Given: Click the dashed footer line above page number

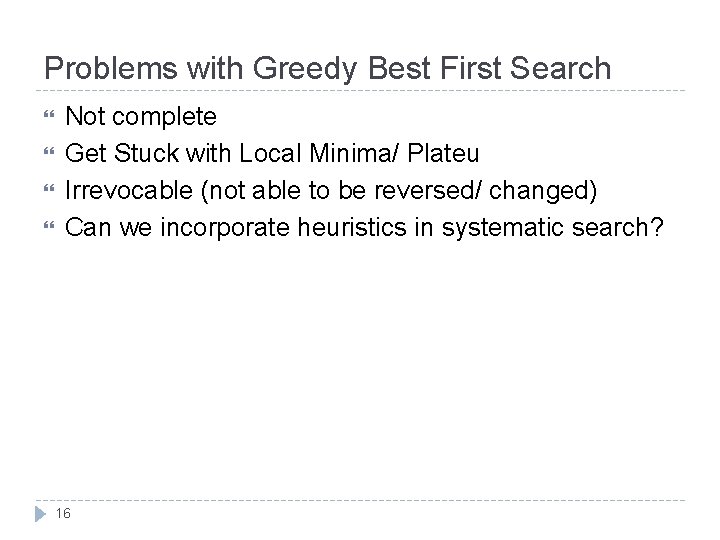Looking at the screenshot, I should tap(360, 500).
